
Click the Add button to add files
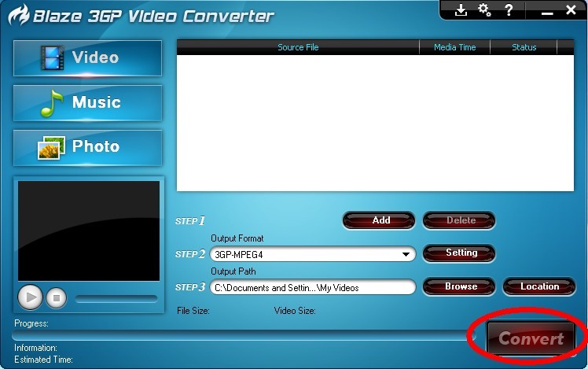click(x=379, y=220)
